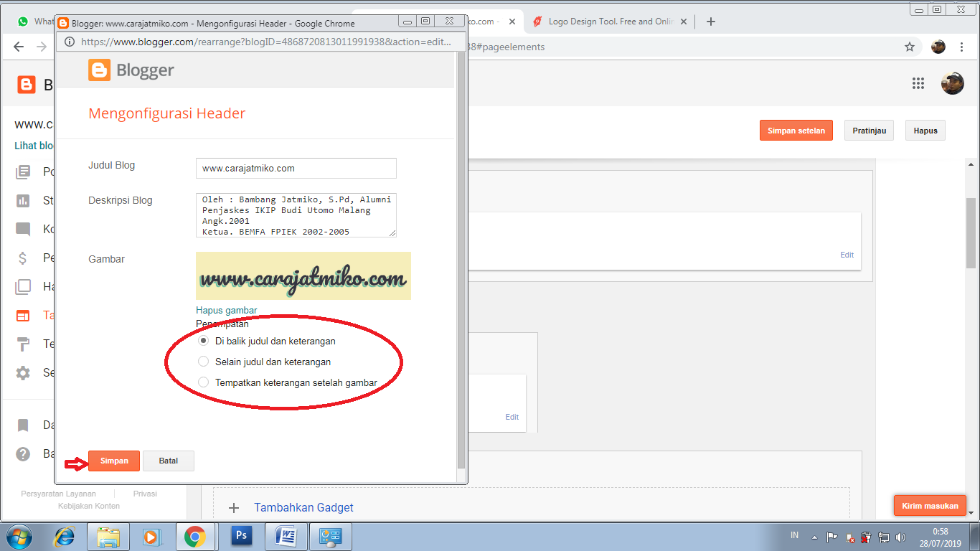
Task: Click the Chrome profile avatar icon
Action: click(x=938, y=47)
